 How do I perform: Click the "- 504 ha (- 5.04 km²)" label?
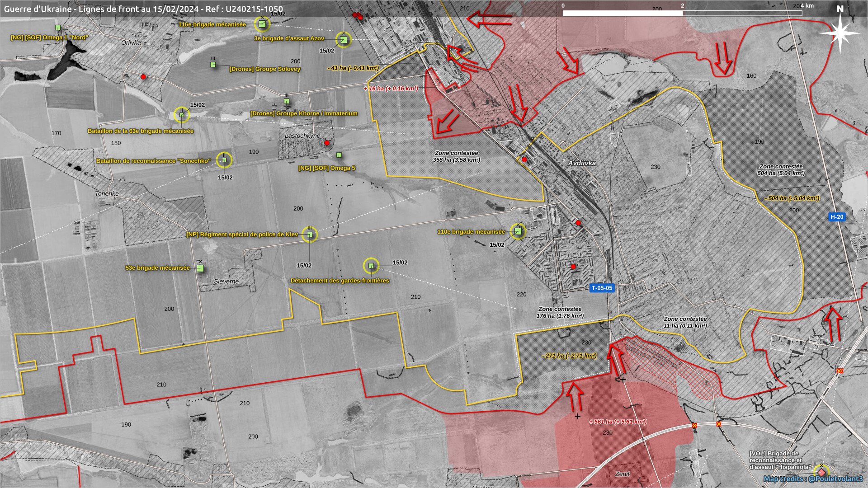[792, 198]
